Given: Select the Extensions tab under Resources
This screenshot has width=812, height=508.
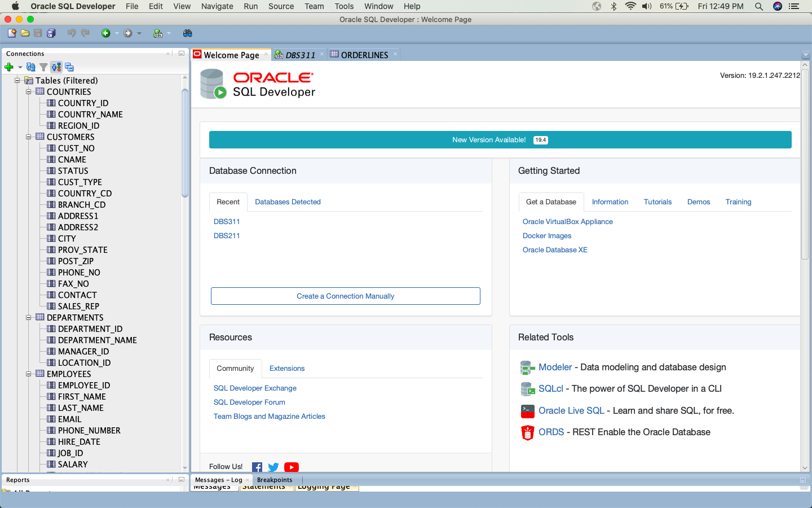Looking at the screenshot, I should (x=287, y=368).
